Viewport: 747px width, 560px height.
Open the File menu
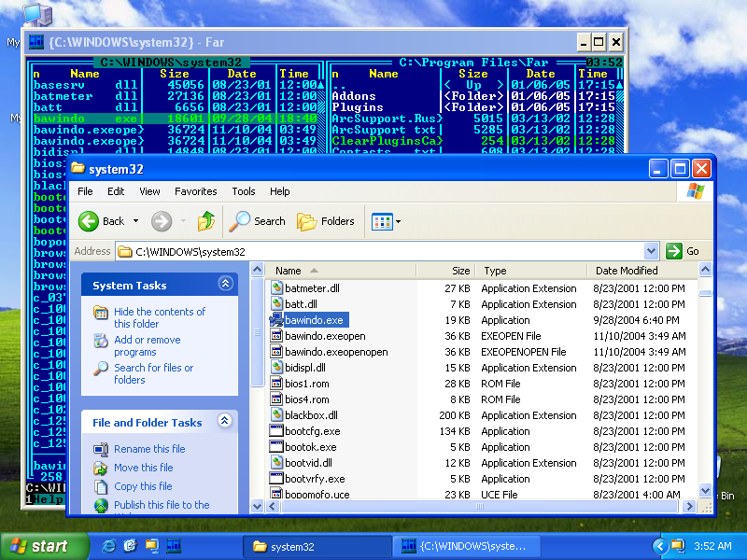pos(85,191)
